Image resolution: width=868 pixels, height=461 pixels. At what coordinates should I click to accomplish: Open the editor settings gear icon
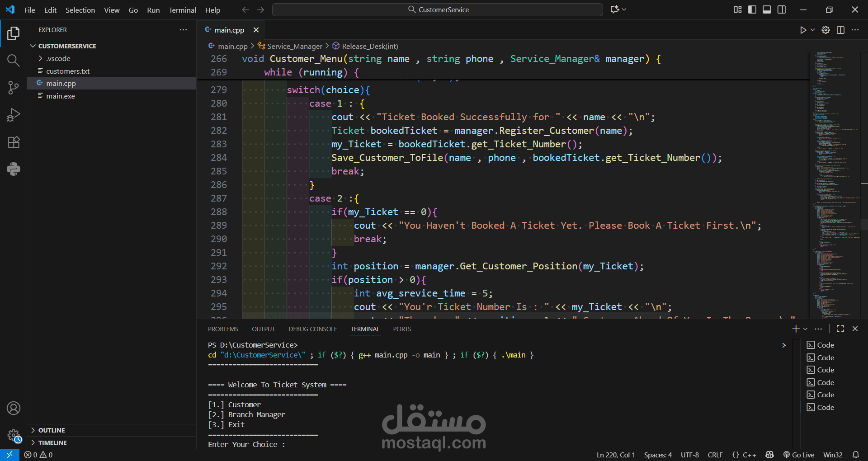click(826, 30)
